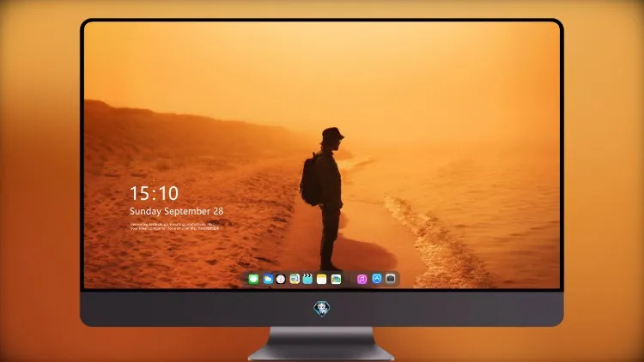
Task: Click the hiker's backpack on the wallpaper
Action: [310, 179]
